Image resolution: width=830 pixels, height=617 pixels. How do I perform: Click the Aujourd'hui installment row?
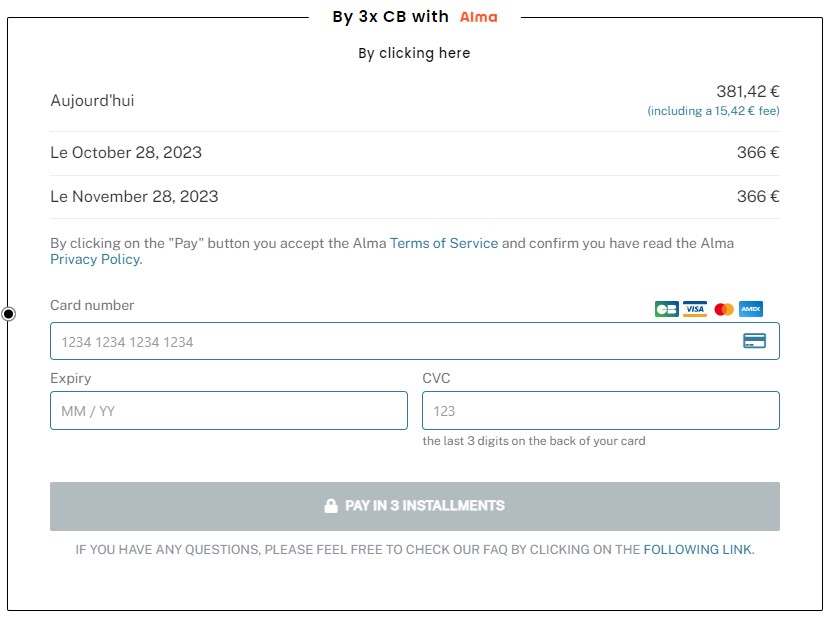click(x=414, y=101)
